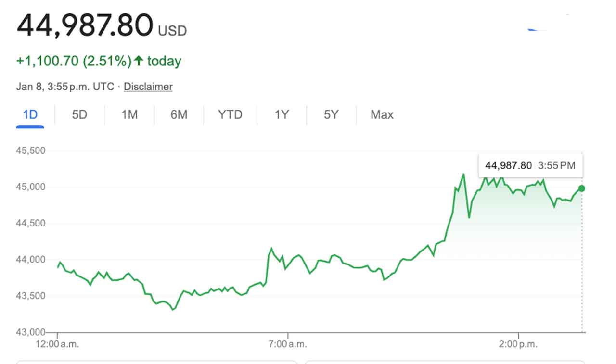Show the 6M price history
The image size is (616, 364).
coord(179,115)
